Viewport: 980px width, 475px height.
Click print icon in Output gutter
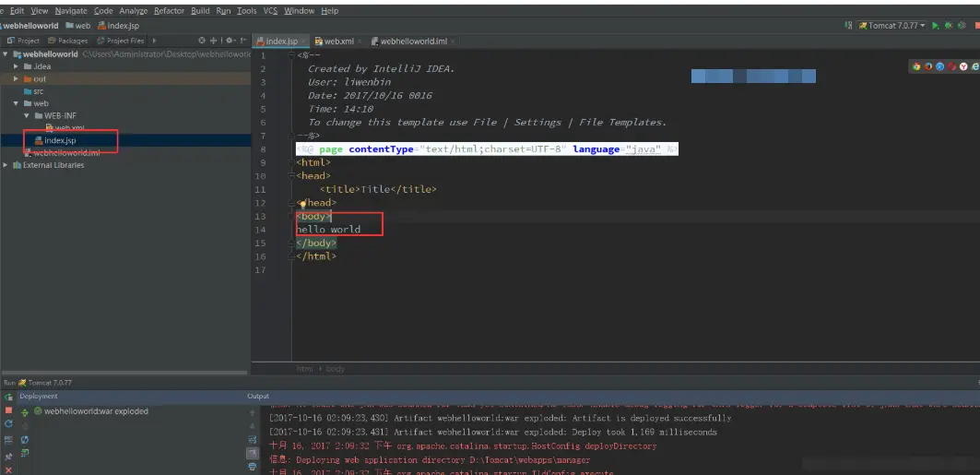252,467
